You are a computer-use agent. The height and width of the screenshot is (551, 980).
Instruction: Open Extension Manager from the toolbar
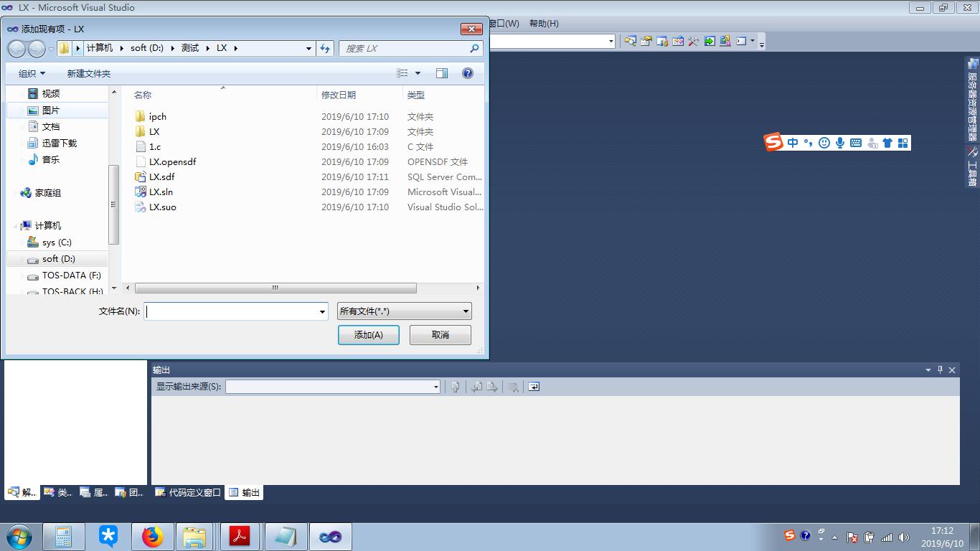[x=725, y=41]
